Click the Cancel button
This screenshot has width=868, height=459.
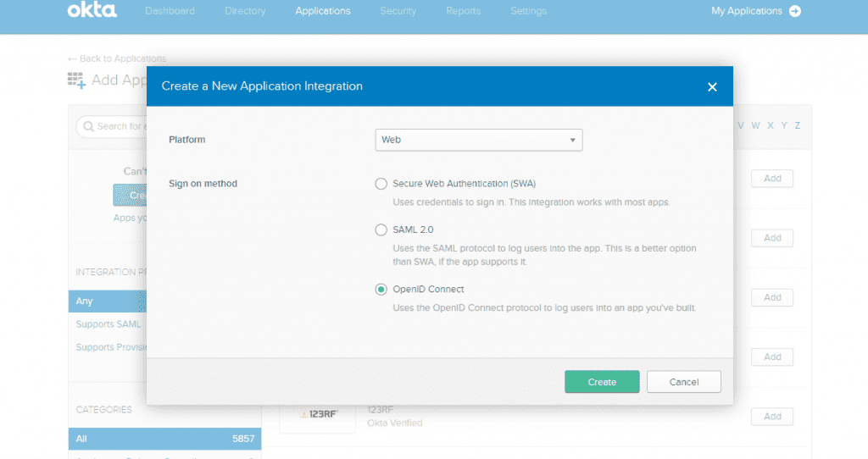pyautogui.click(x=684, y=382)
